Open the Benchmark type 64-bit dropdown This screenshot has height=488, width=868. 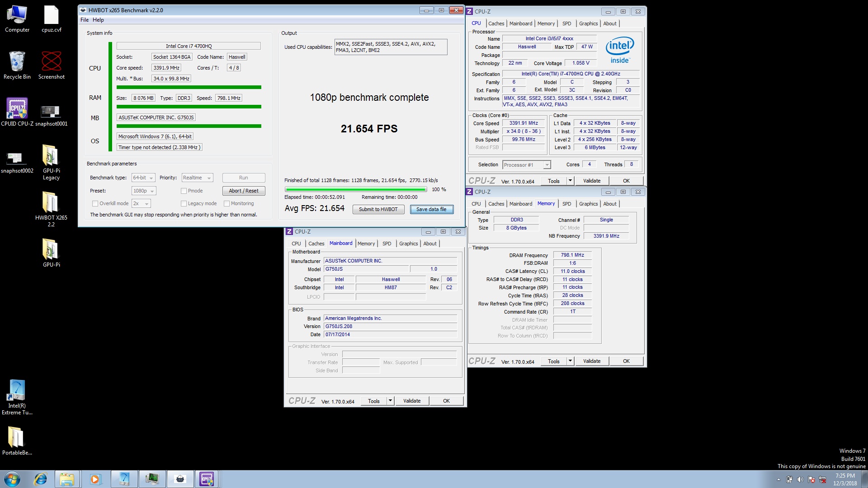(x=143, y=178)
